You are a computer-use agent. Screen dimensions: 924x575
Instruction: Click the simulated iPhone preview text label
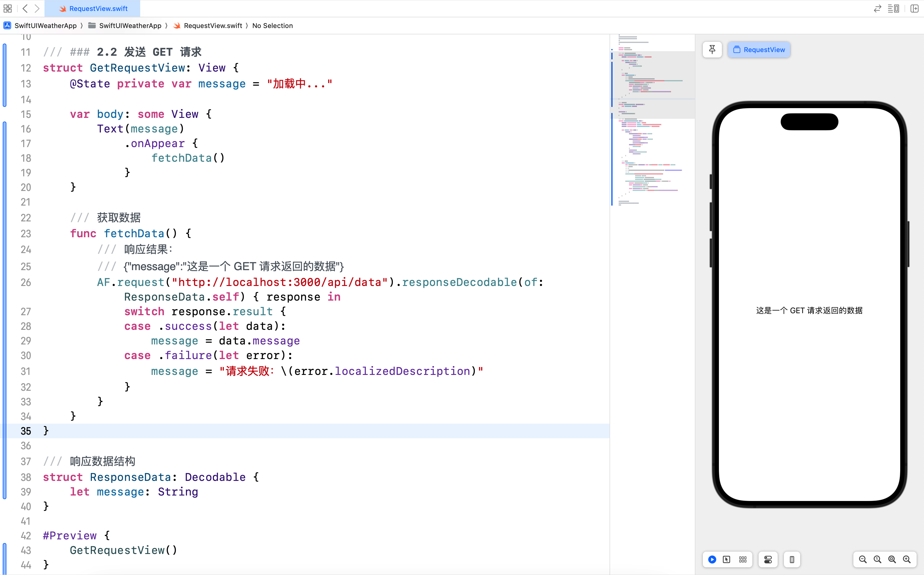click(809, 310)
